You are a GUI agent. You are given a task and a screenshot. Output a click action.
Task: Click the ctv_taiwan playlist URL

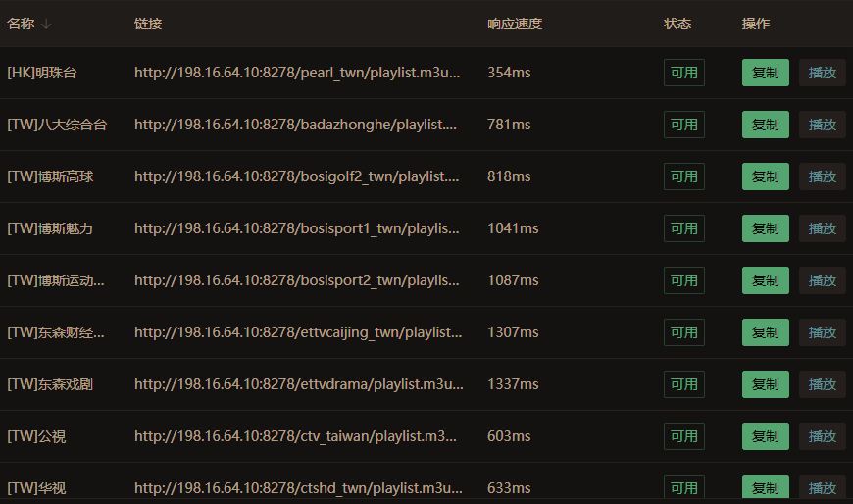click(295, 436)
